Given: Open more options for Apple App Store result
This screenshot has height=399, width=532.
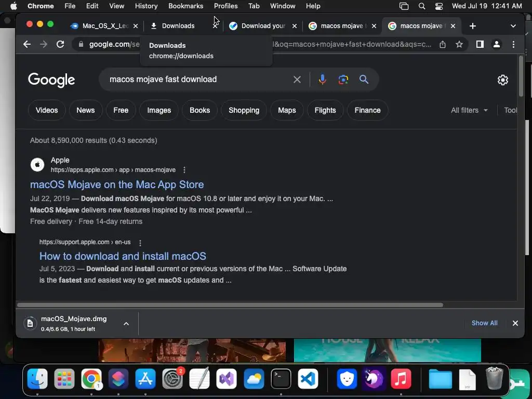Looking at the screenshot, I should point(184,170).
